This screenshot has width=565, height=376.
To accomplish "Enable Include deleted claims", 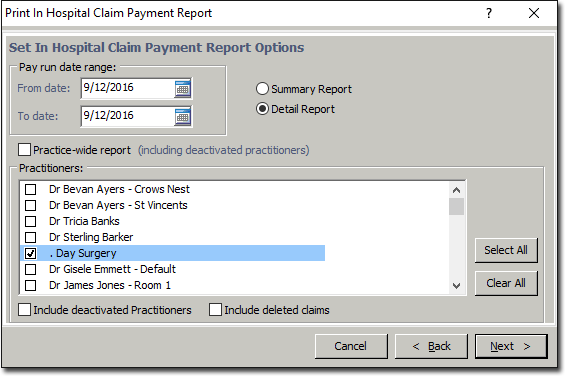I will coord(215,310).
